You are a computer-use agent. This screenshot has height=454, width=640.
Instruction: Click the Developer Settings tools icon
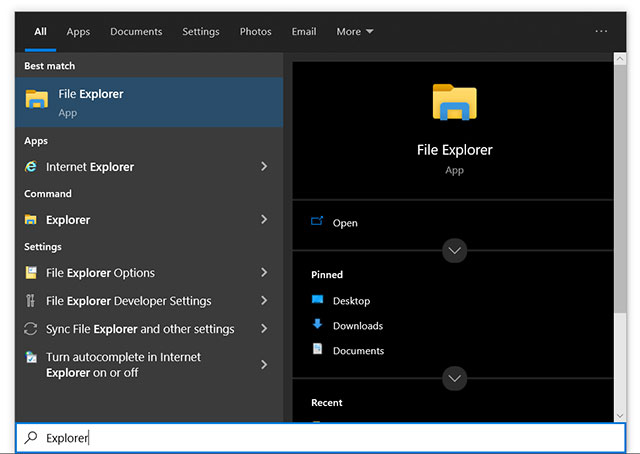pyautogui.click(x=31, y=301)
